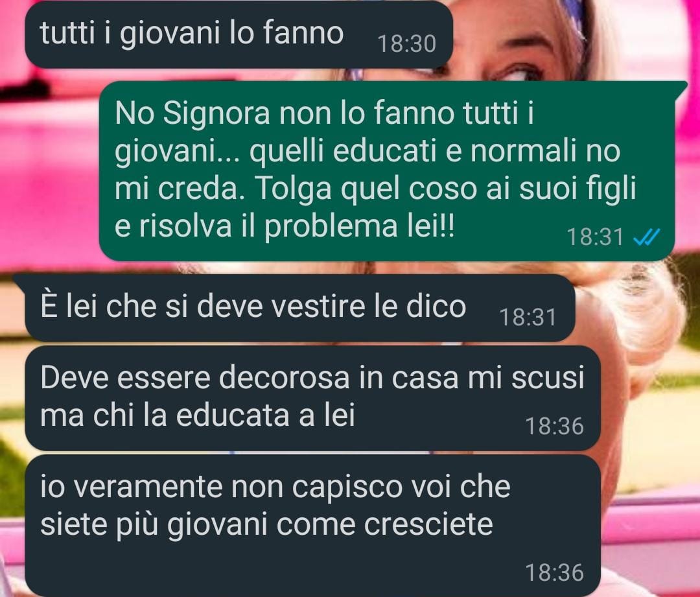The height and width of the screenshot is (597, 700).
Task: Tap the "io veramente non capisco" message bubble
Action: click(x=312, y=526)
